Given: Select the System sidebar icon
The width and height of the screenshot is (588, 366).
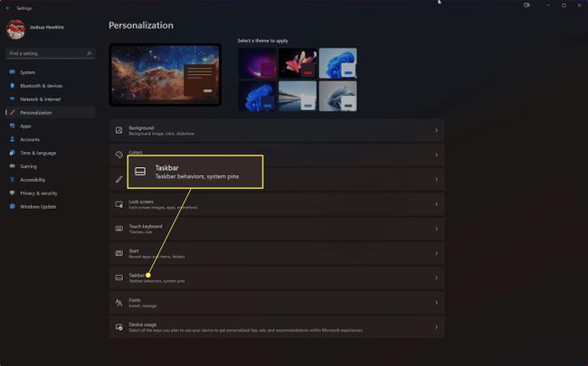Looking at the screenshot, I should [13, 72].
